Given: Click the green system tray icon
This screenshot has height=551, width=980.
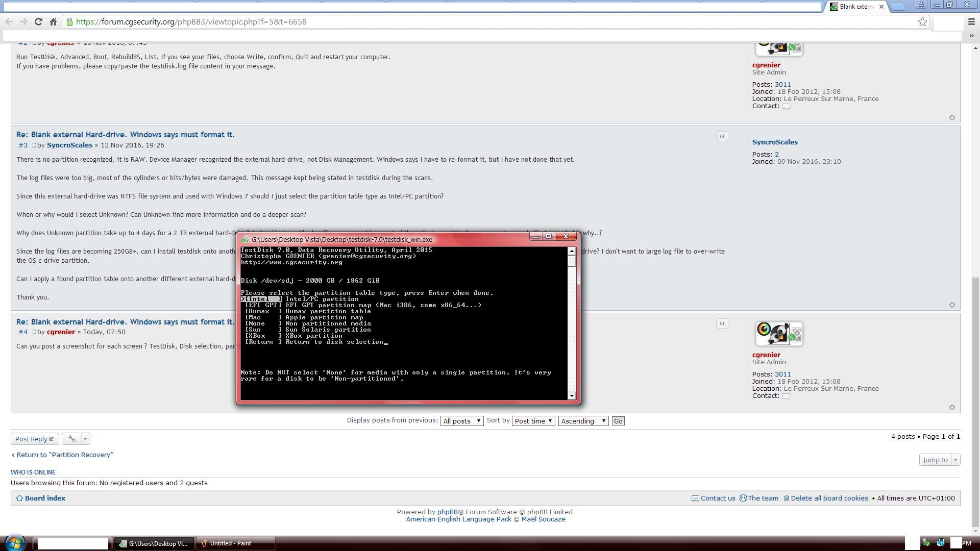Looking at the screenshot, I should point(926,543).
